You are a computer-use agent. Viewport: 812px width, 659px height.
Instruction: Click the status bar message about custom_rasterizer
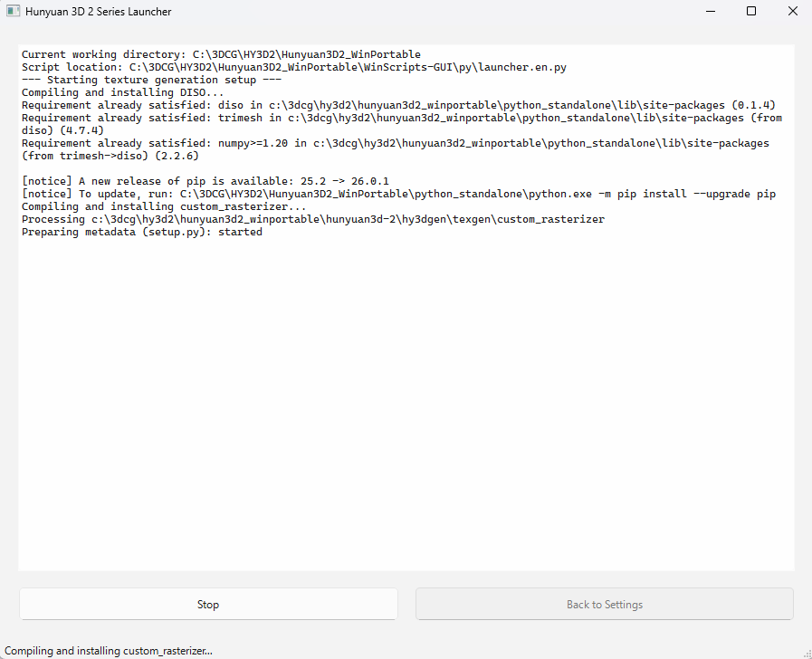pyautogui.click(x=109, y=650)
